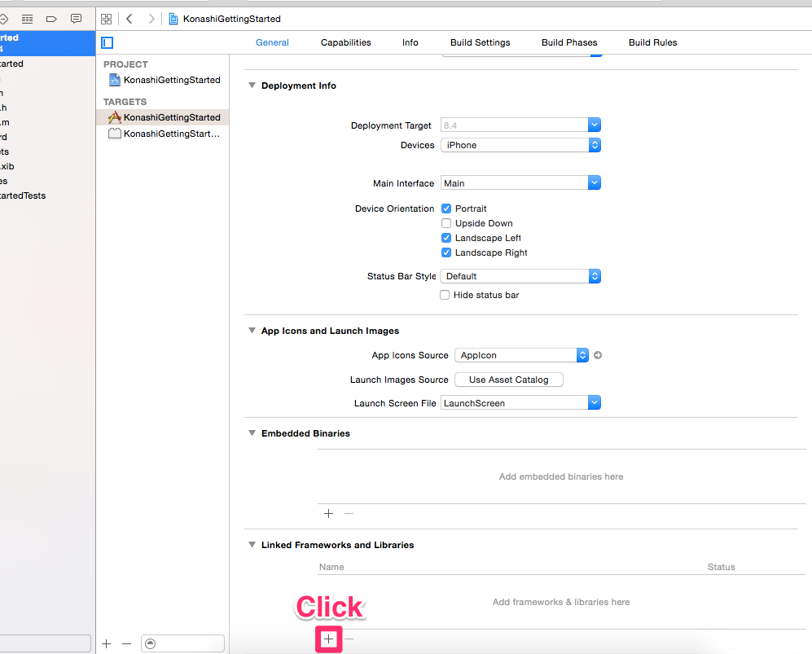Open the Status Bar Style dropdown

point(520,276)
